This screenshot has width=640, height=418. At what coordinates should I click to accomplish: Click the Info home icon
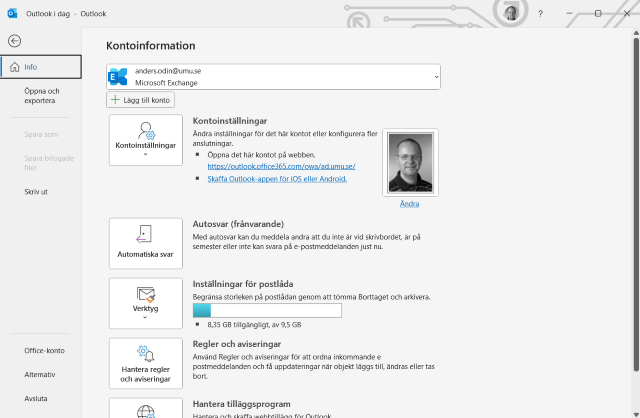15,67
